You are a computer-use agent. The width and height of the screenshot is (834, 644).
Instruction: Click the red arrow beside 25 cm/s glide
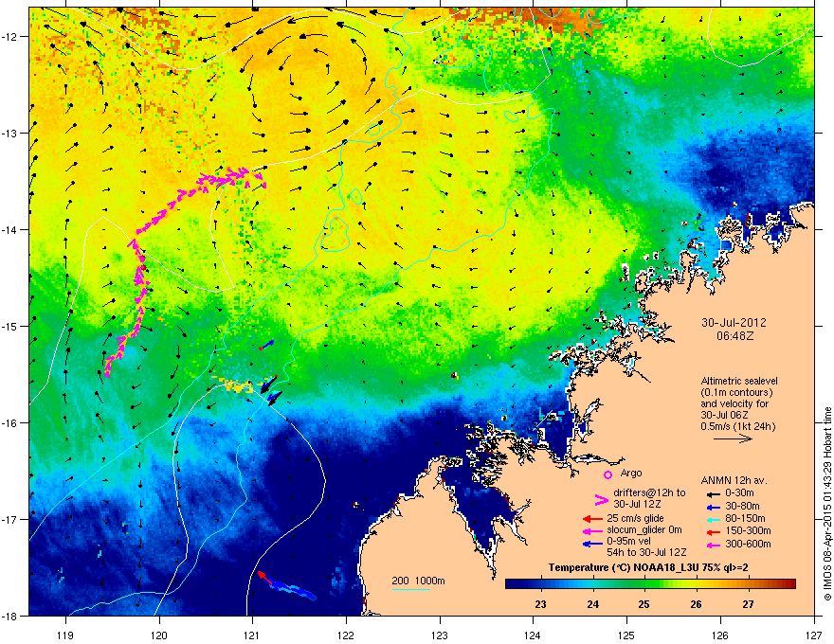pyautogui.click(x=592, y=519)
